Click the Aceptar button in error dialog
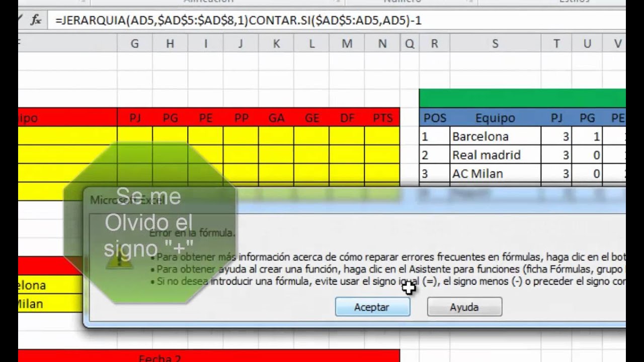644x362 pixels. [372, 307]
